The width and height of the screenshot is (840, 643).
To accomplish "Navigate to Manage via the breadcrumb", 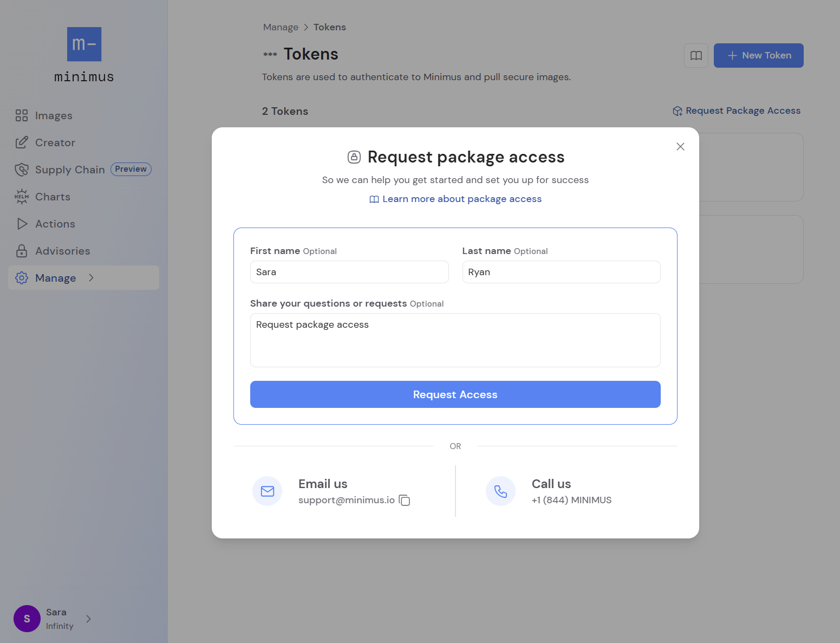I will (x=281, y=27).
